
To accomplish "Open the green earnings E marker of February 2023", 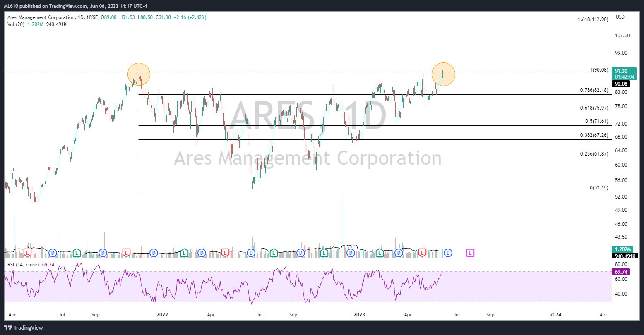I will point(379,252).
